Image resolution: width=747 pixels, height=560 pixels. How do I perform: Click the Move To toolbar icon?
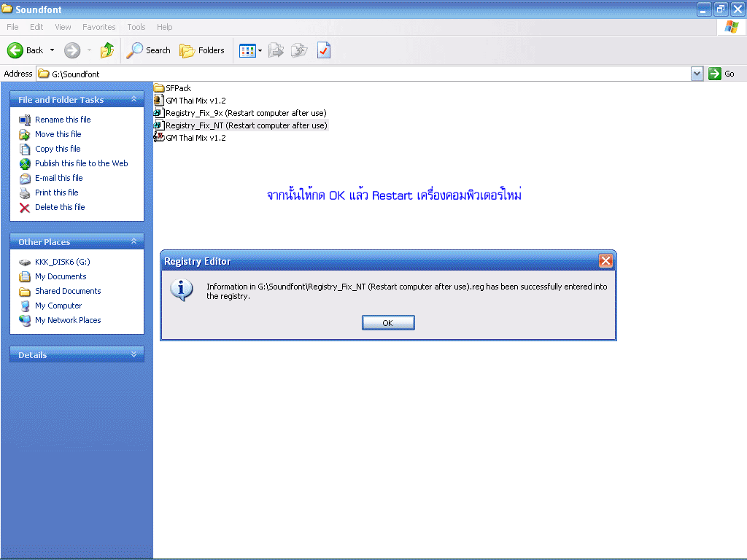(276, 50)
